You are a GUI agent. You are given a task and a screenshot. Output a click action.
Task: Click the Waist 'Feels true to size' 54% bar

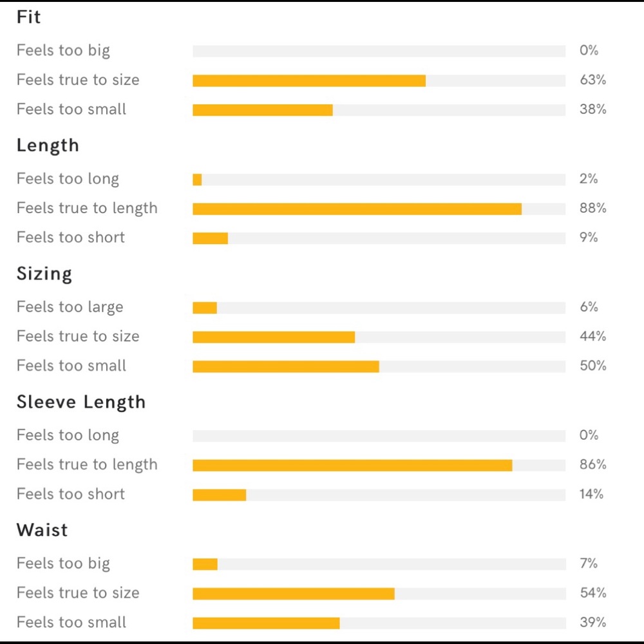[379, 594]
